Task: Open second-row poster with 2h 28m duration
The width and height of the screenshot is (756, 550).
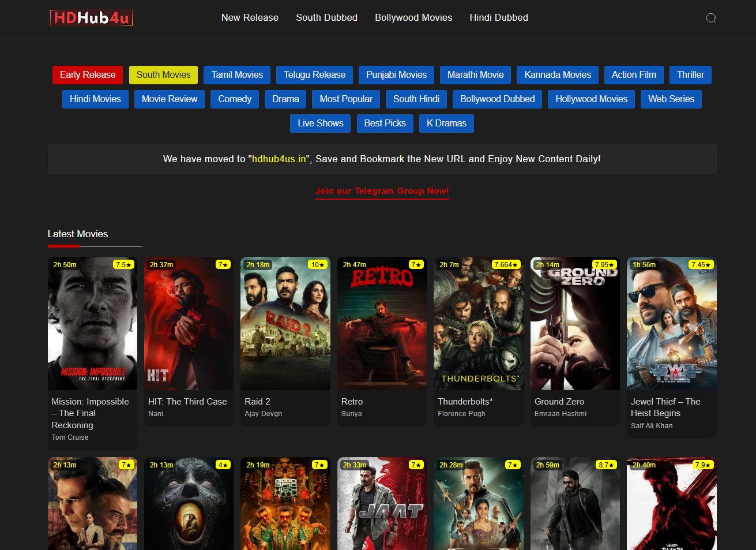Action: (x=479, y=503)
